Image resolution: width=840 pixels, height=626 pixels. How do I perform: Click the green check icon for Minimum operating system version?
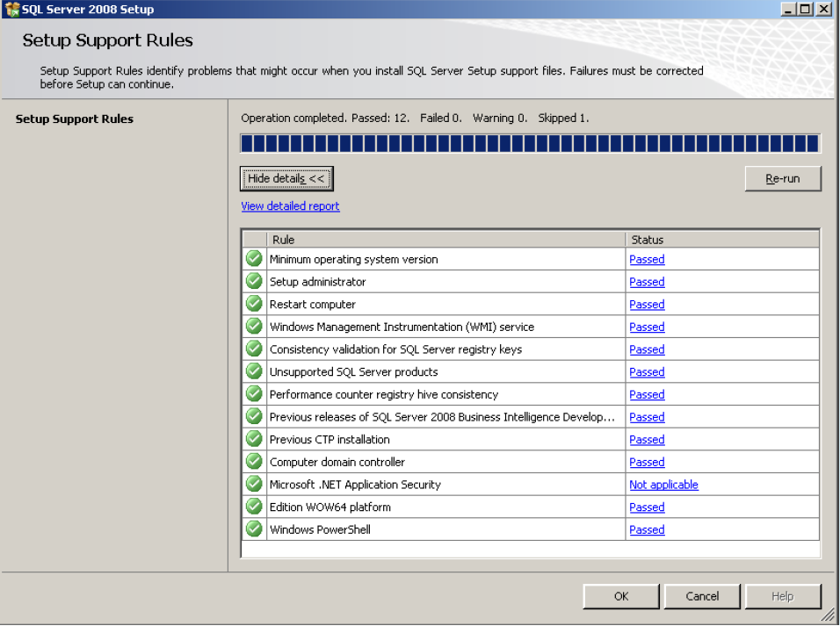click(254, 259)
